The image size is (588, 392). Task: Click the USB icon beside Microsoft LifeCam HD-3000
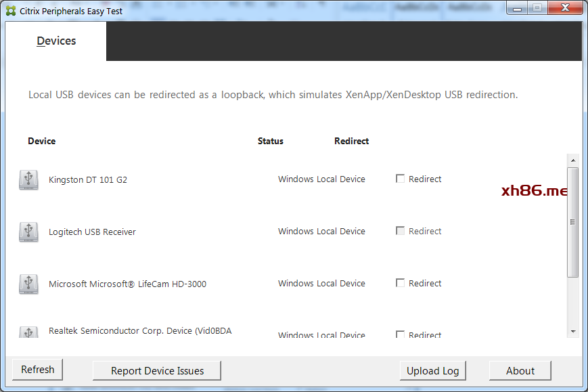28,284
